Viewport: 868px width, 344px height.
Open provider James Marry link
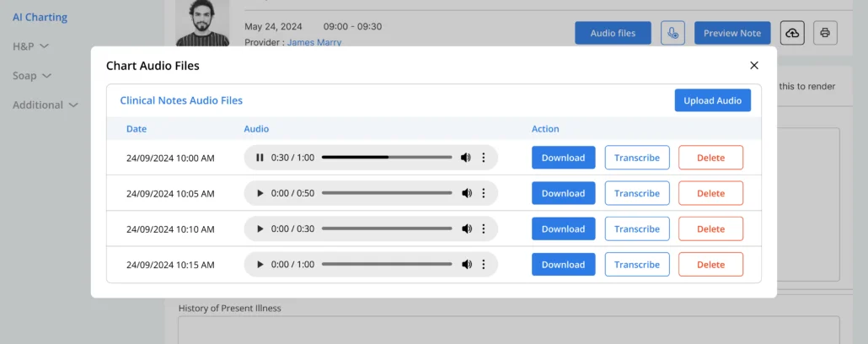[x=314, y=42]
